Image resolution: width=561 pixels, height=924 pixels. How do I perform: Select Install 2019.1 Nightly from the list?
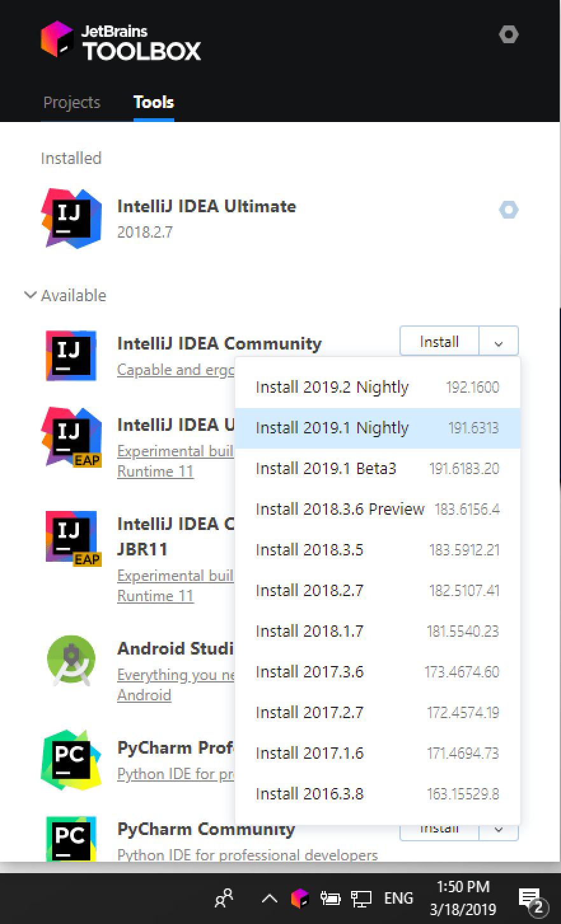(x=332, y=428)
